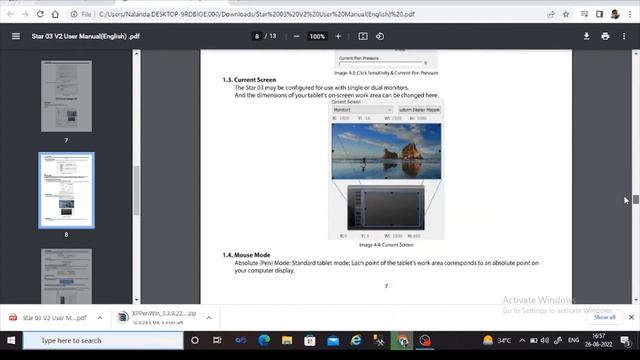Screen dimensions: 640x360
Task: Click the Windows search box
Action: pos(103,340)
